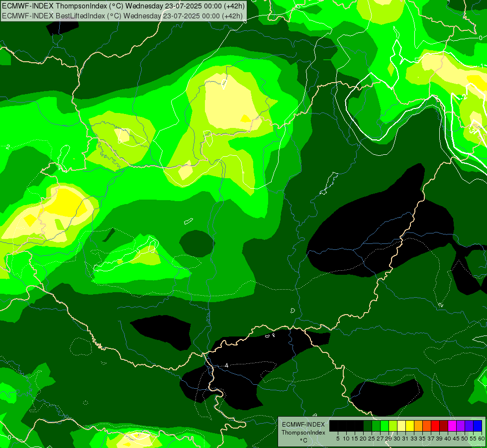Click the legend tick label 10

(346, 439)
